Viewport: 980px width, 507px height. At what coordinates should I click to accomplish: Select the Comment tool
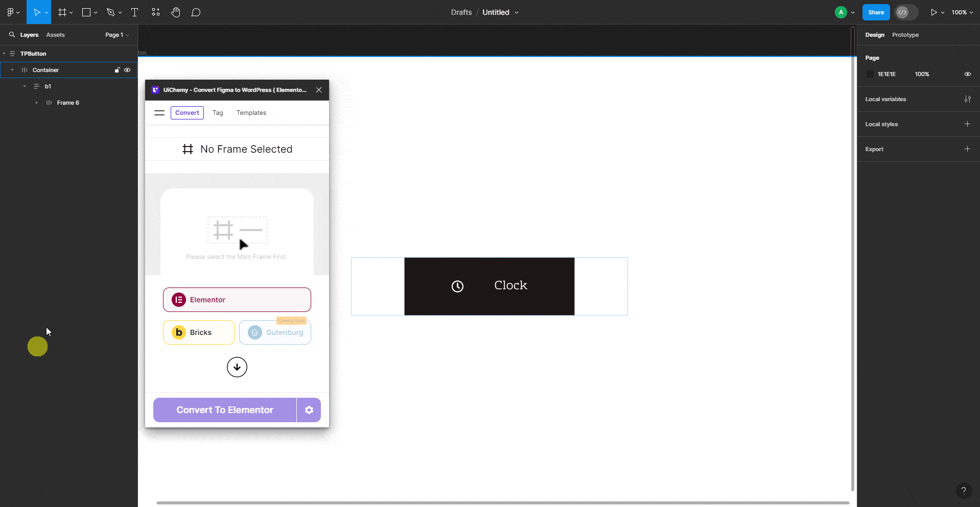pos(196,12)
